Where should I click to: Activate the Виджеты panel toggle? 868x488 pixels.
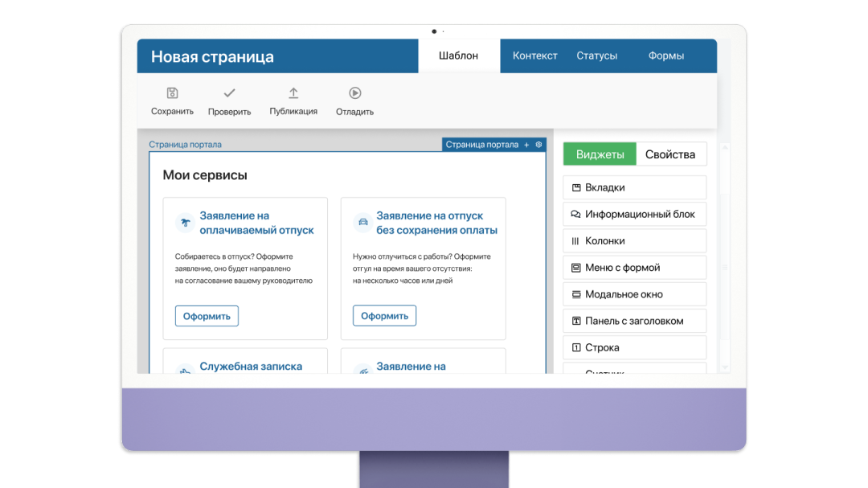click(600, 154)
